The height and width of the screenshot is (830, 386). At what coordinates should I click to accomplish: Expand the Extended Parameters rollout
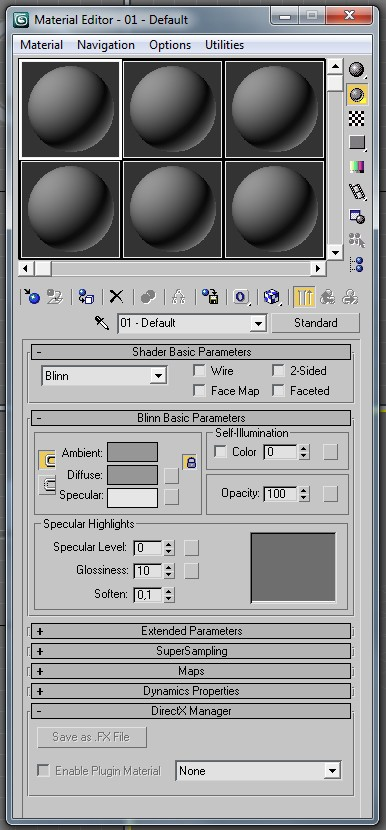tap(191, 631)
